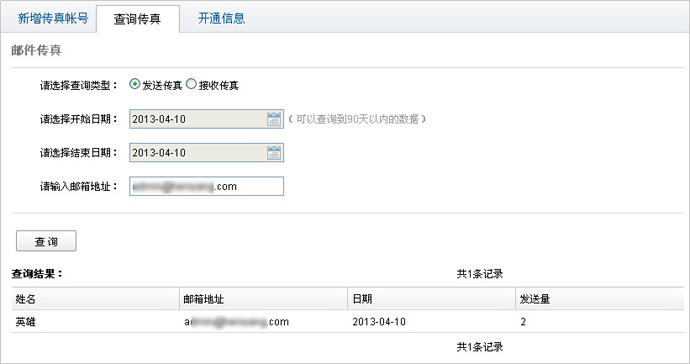Open calendar picker for start date
Image resolution: width=690 pixels, height=364 pixels.
coord(274,119)
